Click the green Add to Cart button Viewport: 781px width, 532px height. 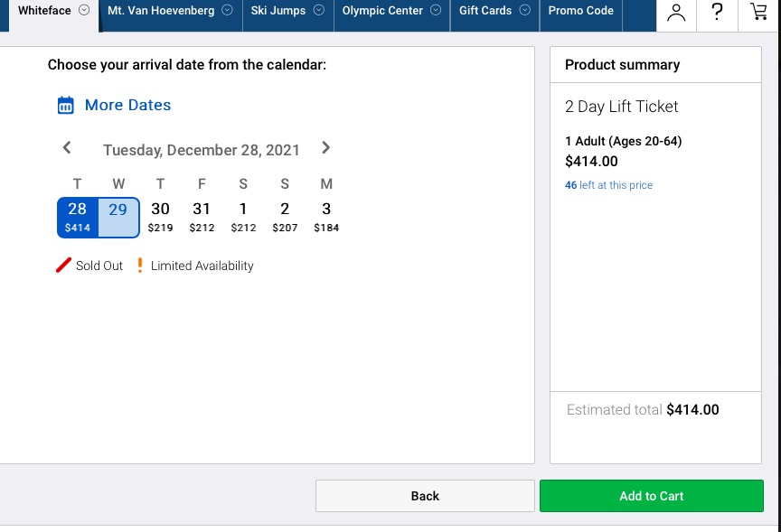(651, 496)
